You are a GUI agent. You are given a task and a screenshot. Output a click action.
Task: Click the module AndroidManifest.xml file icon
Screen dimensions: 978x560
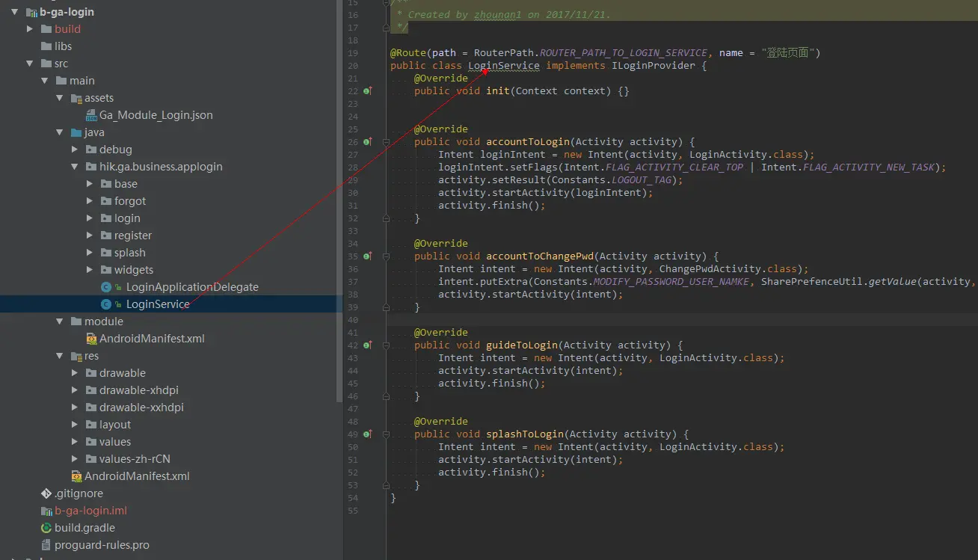[x=91, y=339]
